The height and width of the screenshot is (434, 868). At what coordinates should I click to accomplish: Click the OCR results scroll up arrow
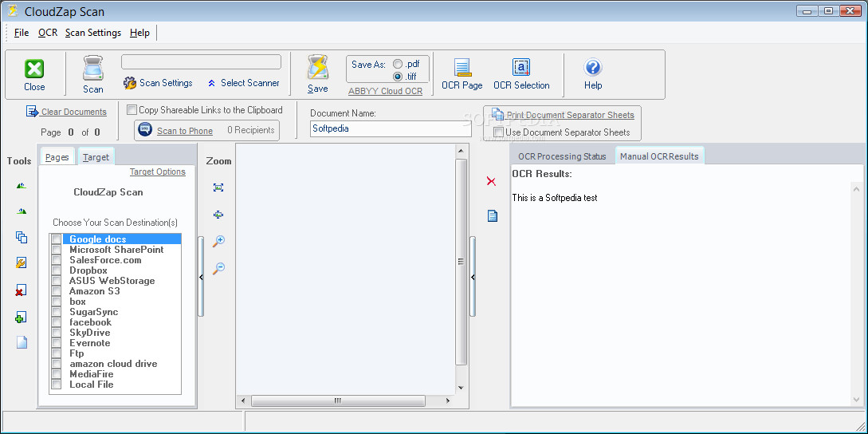[856, 189]
